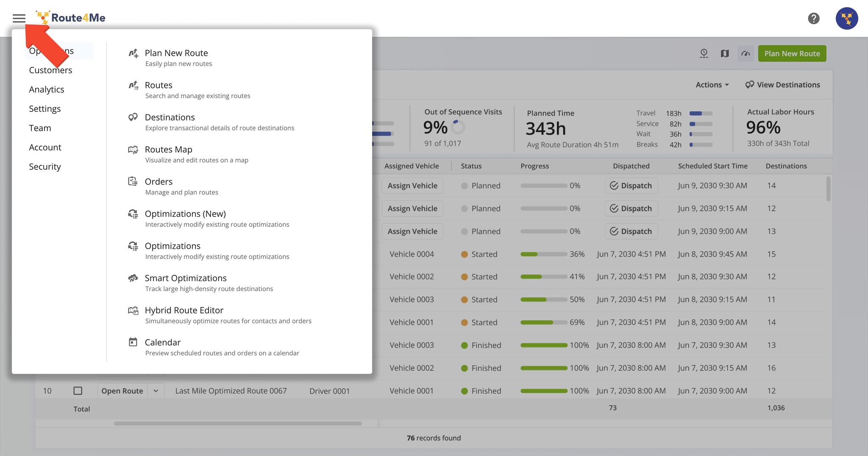
Task: Tick the checkbox for row 10
Action: [x=78, y=391]
